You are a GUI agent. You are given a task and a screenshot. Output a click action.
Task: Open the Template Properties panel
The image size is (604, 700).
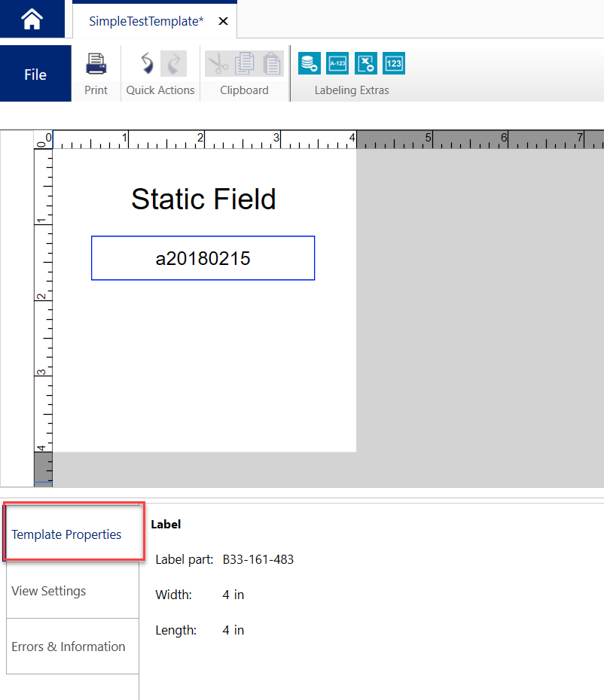(66, 534)
